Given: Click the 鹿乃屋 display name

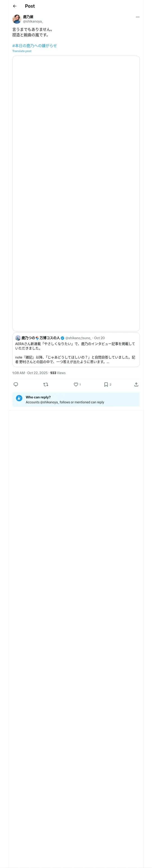Looking at the screenshot, I should click(28, 16).
